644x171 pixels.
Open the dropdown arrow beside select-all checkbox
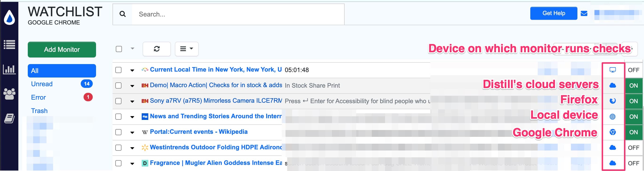click(x=133, y=49)
